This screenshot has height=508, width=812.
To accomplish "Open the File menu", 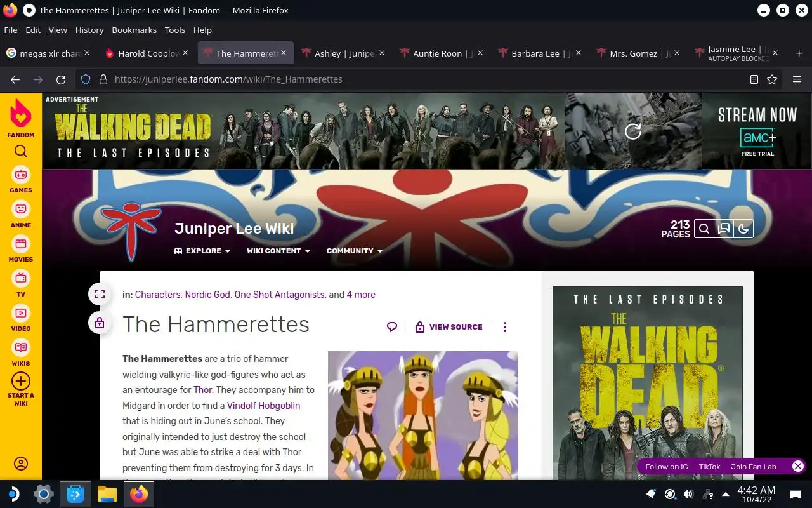I will (x=10, y=30).
